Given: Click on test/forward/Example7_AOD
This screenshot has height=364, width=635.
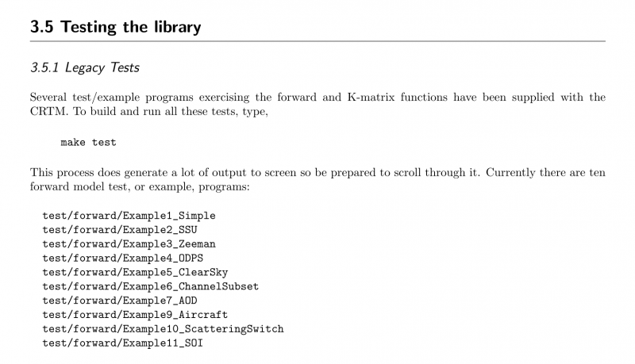Looking at the screenshot, I should pos(120,301).
